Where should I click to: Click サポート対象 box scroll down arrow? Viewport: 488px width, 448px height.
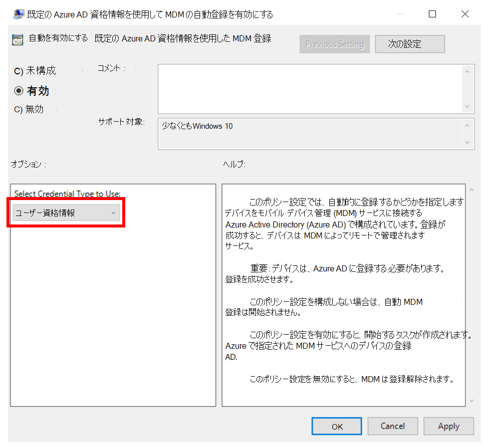tap(468, 142)
